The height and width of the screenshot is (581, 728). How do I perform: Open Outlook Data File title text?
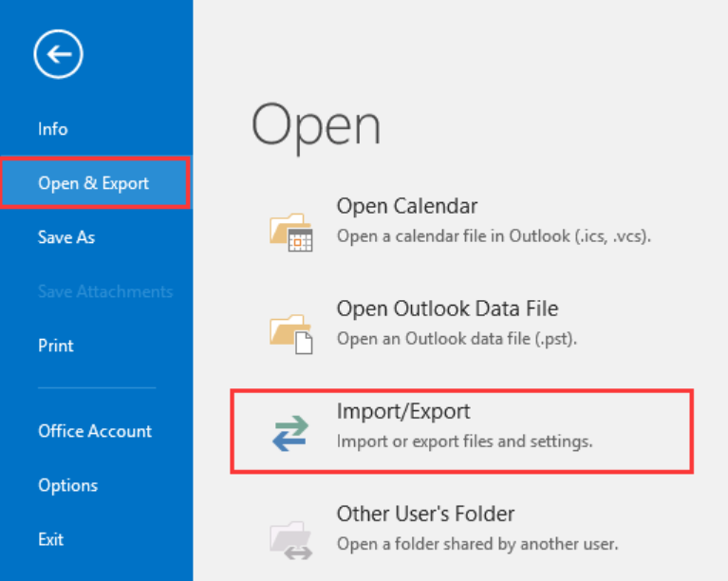(448, 309)
